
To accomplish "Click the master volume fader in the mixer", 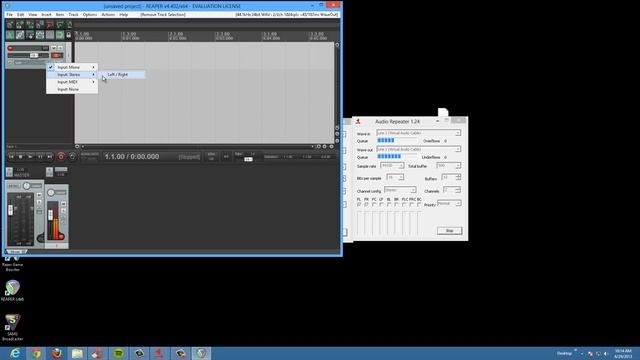I will [x=11, y=210].
